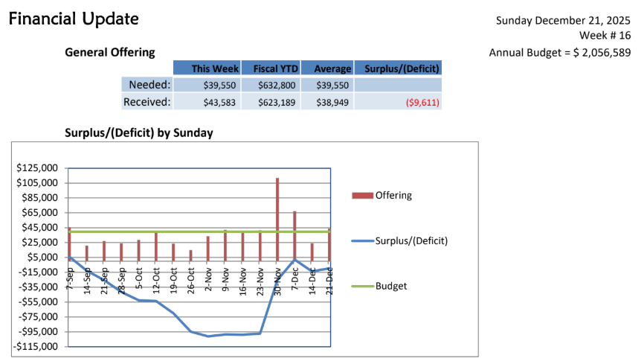
Task: Select the "Week # 16" text
Action: 605,36
